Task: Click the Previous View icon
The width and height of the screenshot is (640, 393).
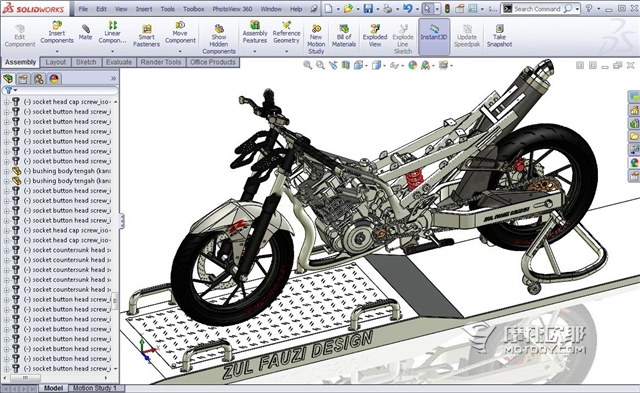Action: click(x=333, y=65)
